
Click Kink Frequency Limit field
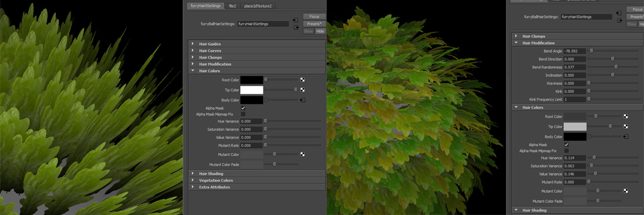point(575,99)
